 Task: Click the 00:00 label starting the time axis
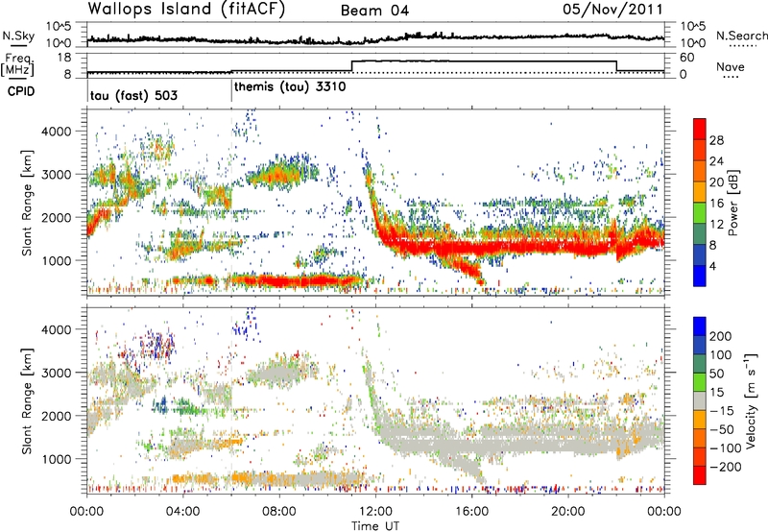point(86,512)
